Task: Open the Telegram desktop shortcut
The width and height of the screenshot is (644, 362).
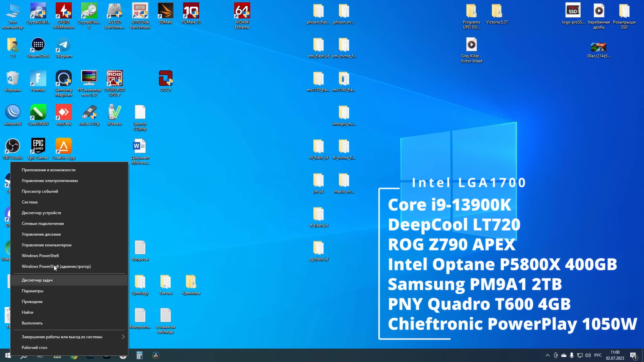Action: pos(64,46)
